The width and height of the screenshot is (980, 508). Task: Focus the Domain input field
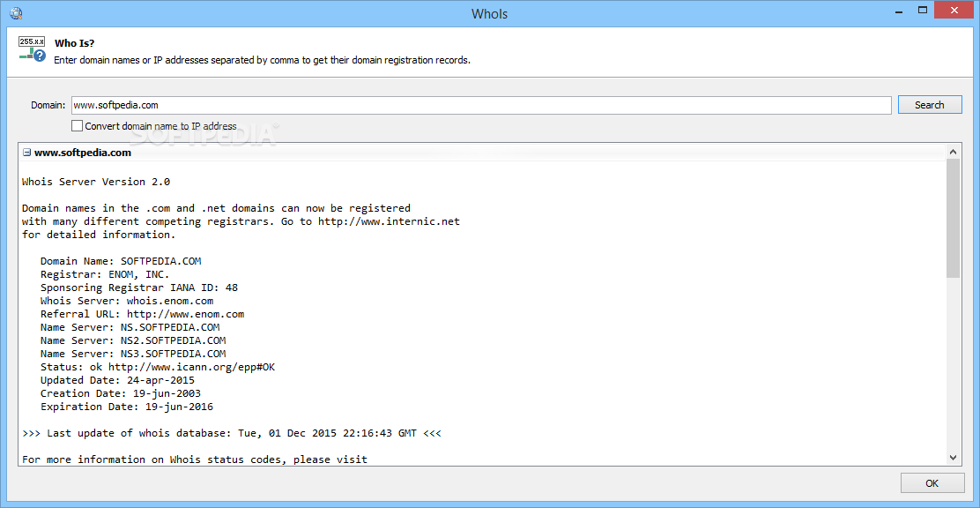(x=481, y=105)
